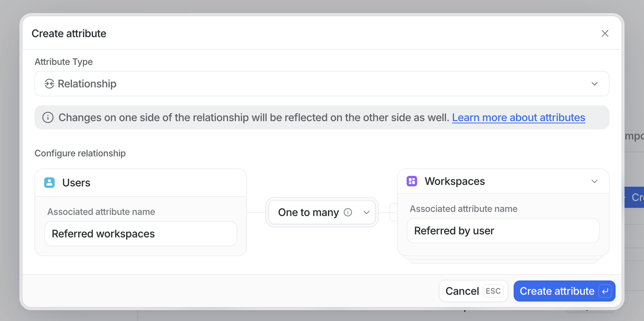Screen dimensions: 644x321
Task: Click info icon beside One to many
Action: pos(348,212)
